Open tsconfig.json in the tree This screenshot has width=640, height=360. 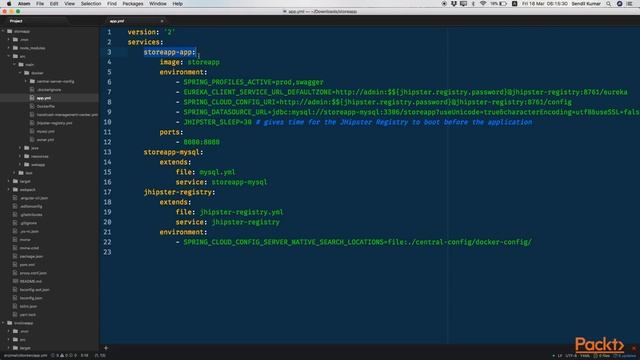pos(31,298)
